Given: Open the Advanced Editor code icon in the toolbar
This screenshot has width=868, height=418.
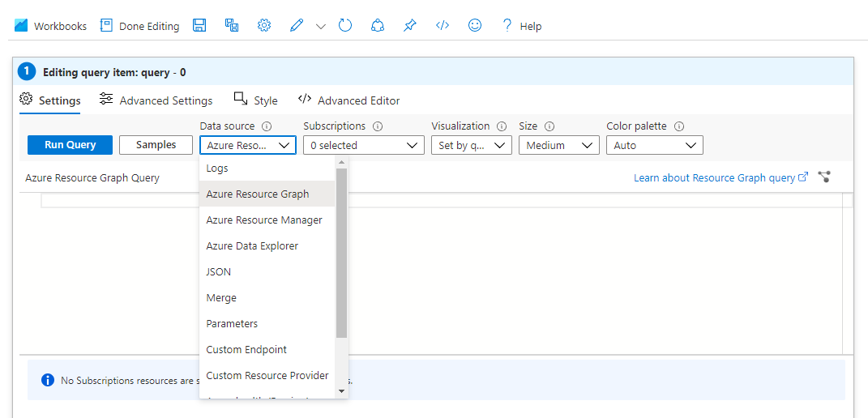Looking at the screenshot, I should click(x=442, y=25).
